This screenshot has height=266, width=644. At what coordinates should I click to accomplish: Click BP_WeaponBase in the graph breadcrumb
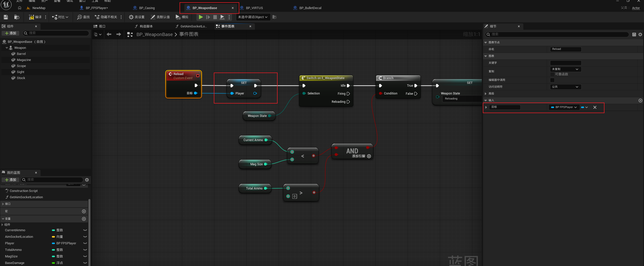(x=155, y=35)
